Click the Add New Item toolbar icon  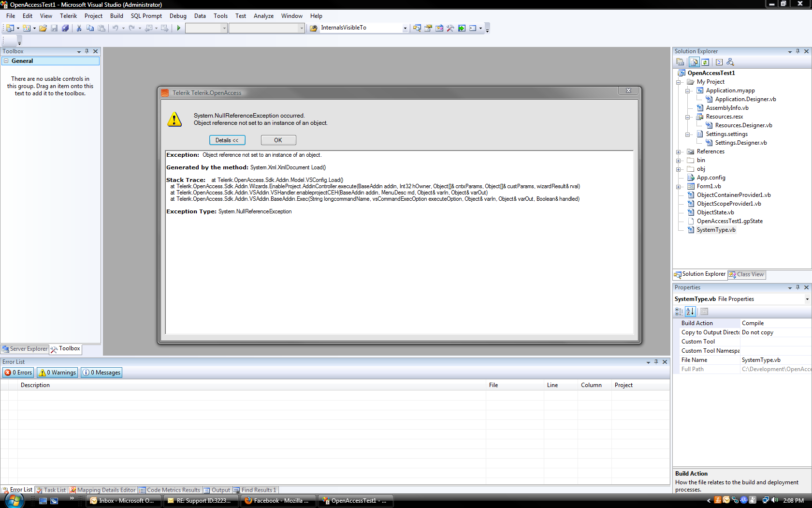(x=27, y=28)
